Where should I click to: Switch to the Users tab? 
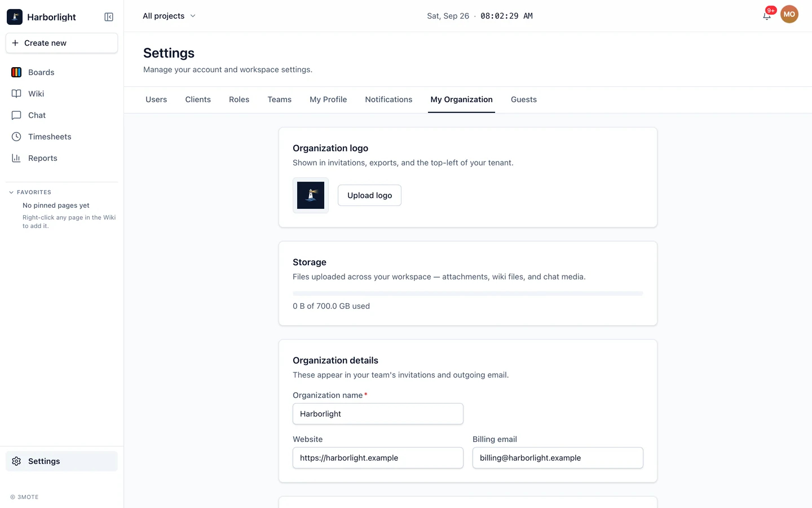pos(156,99)
